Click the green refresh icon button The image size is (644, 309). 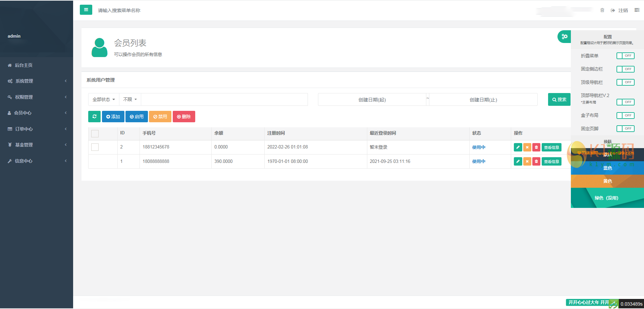coord(94,117)
